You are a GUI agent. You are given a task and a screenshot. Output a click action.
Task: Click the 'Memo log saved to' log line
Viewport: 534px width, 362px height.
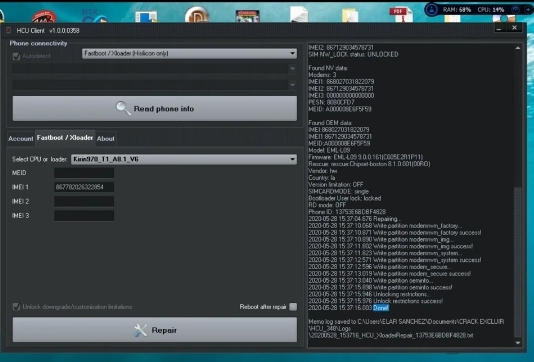pyautogui.click(x=406, y=321)
